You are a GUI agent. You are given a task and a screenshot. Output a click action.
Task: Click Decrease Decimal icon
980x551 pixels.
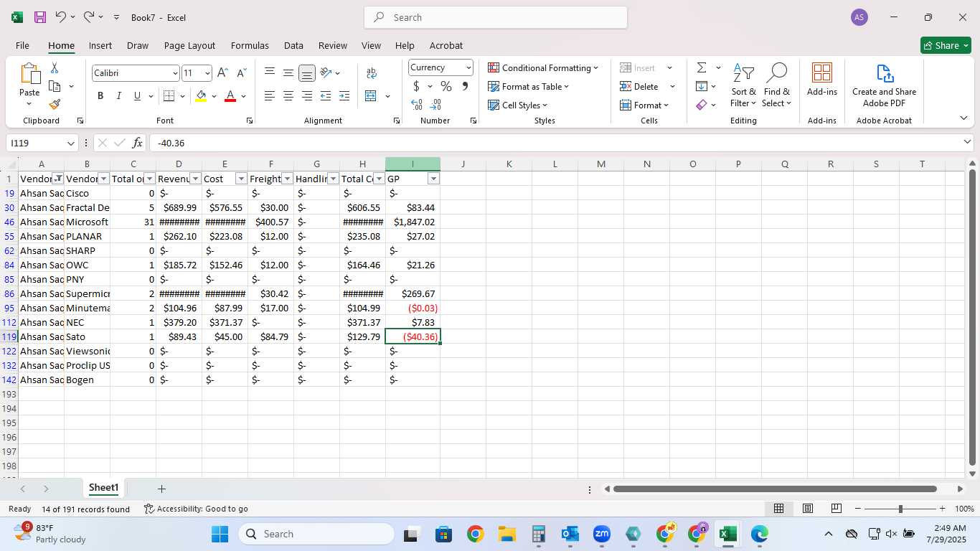tap(435, 104)
